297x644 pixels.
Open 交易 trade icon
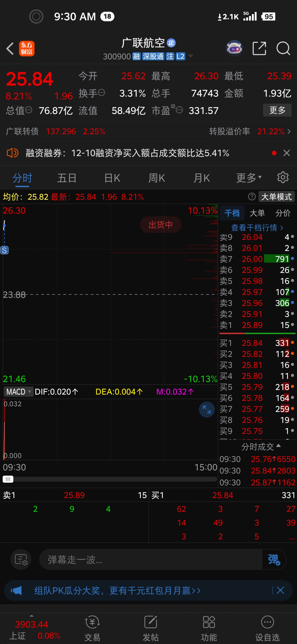(92, 629)
